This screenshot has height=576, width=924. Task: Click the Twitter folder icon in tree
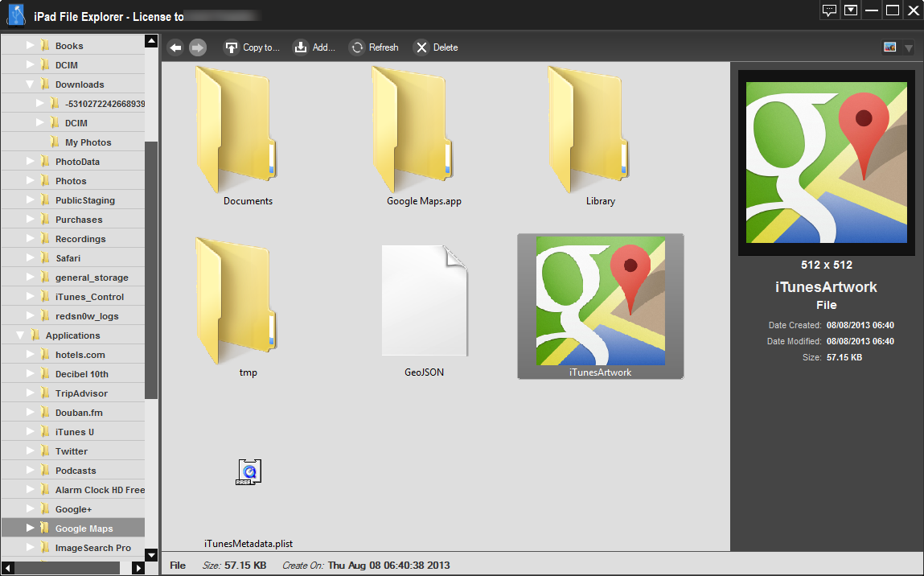click(x=45, y=451)
